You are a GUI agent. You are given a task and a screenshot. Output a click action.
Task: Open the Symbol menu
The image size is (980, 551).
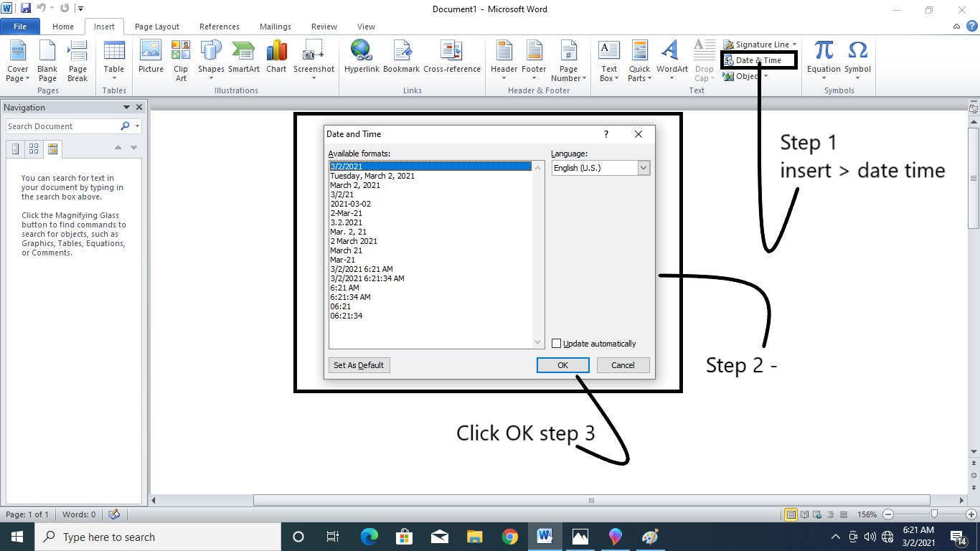tap(857, 62)
